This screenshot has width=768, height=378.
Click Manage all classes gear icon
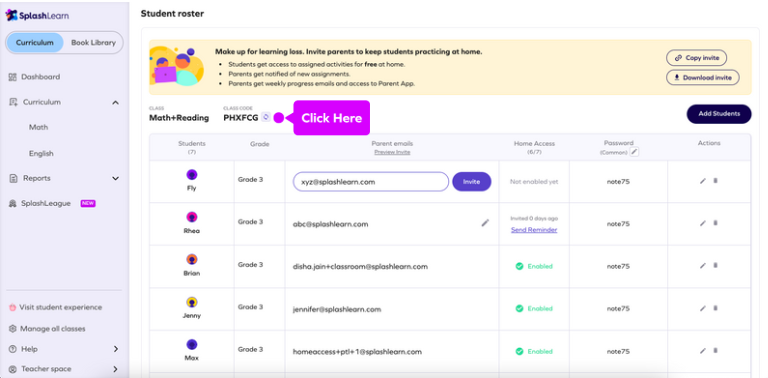[x=13, y=329]
